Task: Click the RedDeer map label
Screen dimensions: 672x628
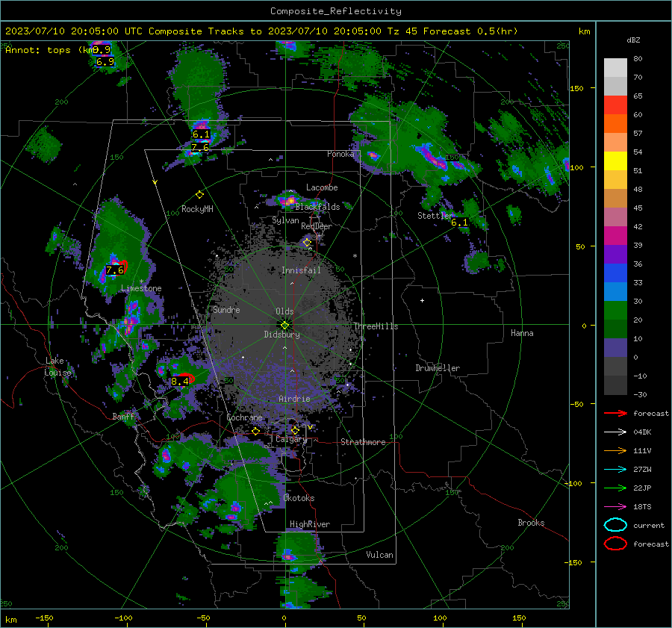Action: pos(317,226)
